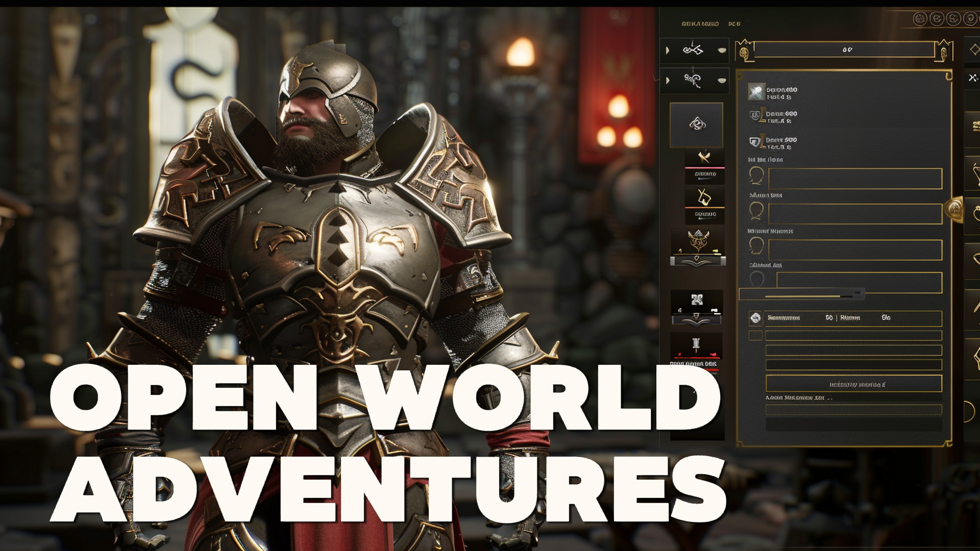
Task: Click the input field beside the second head icon
Action: [x=855, y=214]
